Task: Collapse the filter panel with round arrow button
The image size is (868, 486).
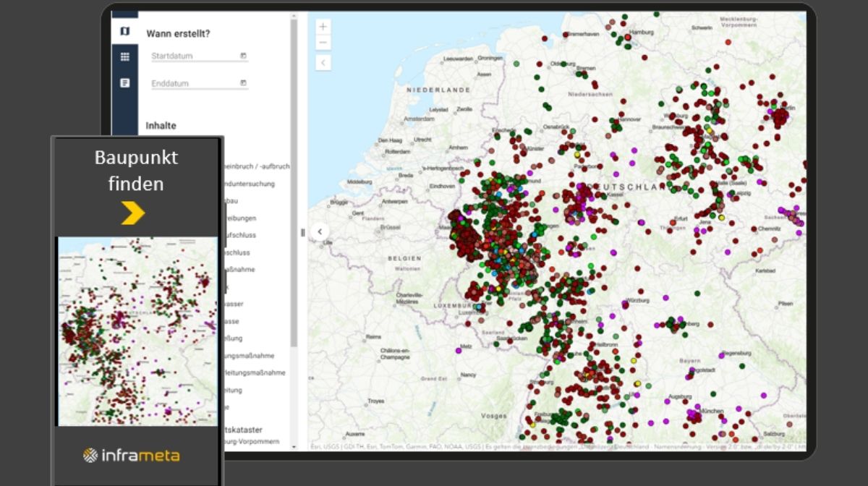Action: pos(320,231)
